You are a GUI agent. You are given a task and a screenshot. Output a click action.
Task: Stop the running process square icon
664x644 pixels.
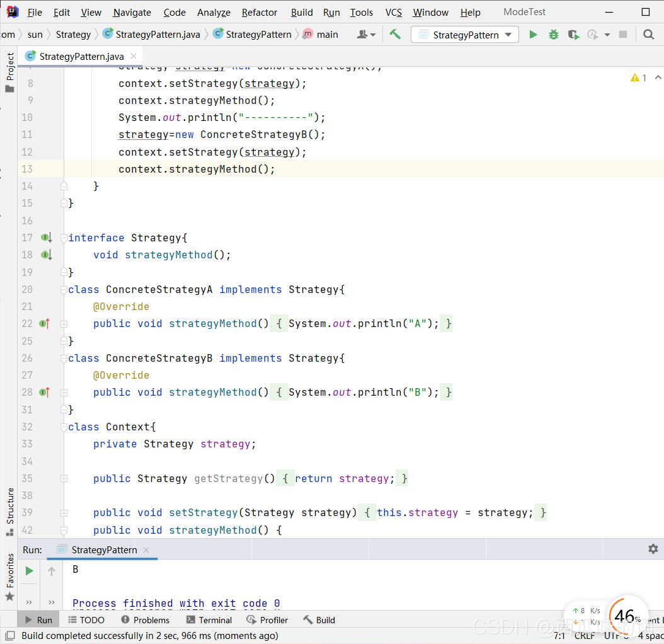pos(623,34)
